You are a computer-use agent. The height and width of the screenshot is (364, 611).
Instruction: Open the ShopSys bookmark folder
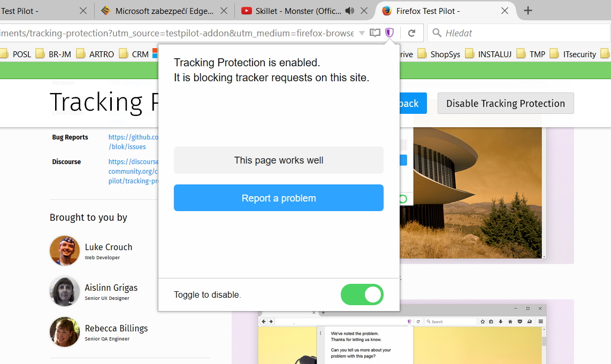[439, 54]
